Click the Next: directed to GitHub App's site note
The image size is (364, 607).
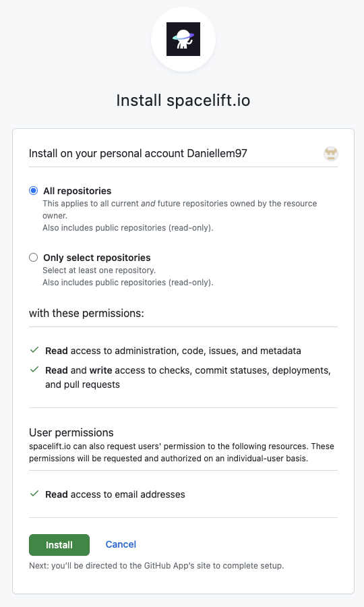tap(156, 566)
